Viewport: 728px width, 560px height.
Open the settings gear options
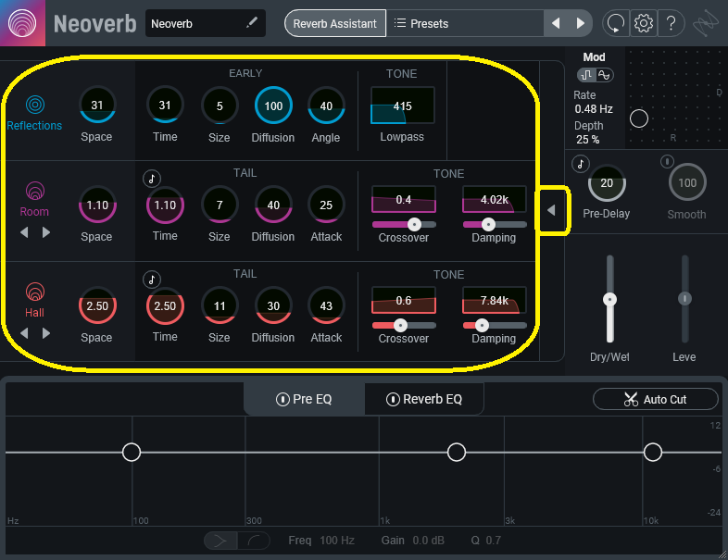click(x=644, y=23)
